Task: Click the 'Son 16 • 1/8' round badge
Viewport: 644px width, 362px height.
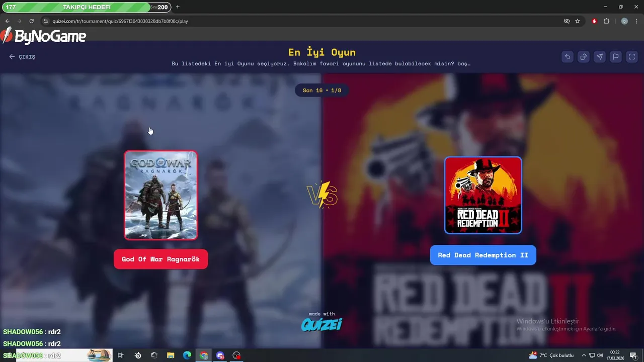Action: (322, 90)
